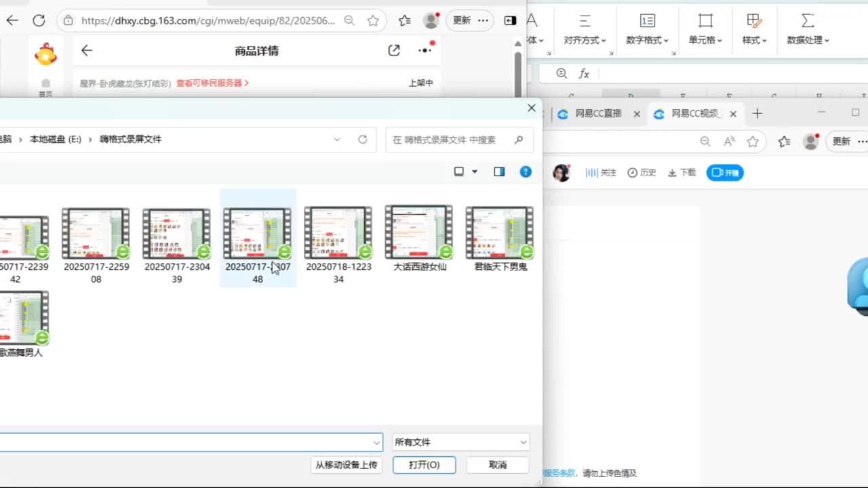Close the 网易CC视频 tab
The width and height of the screenshot is (868, 488).
[733, 114]
